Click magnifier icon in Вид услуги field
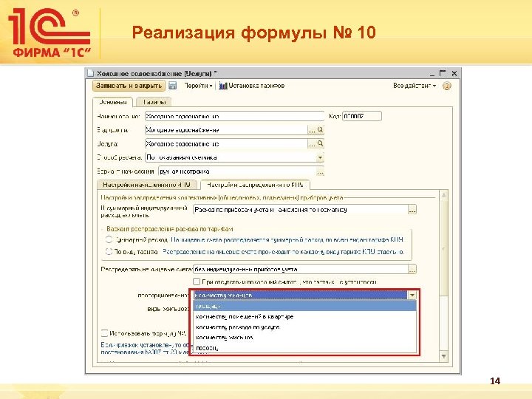This screenshot has height=399, width=532. (320, 130)
